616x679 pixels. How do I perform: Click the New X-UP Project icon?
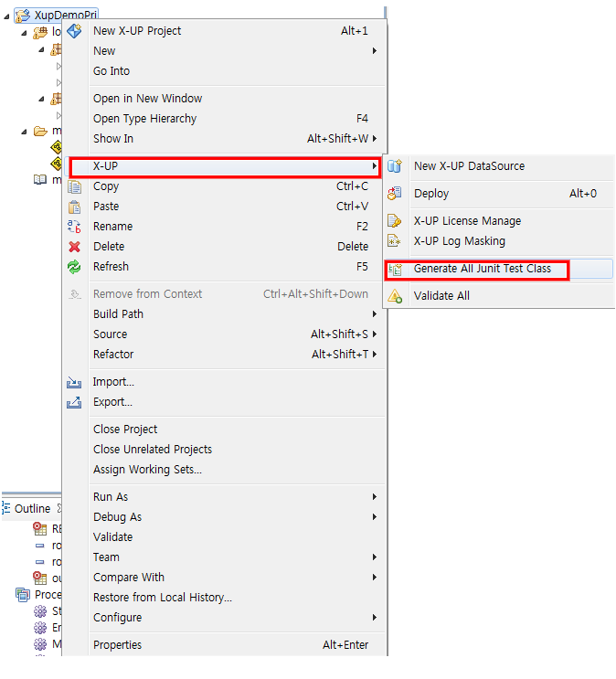(75, 31)
